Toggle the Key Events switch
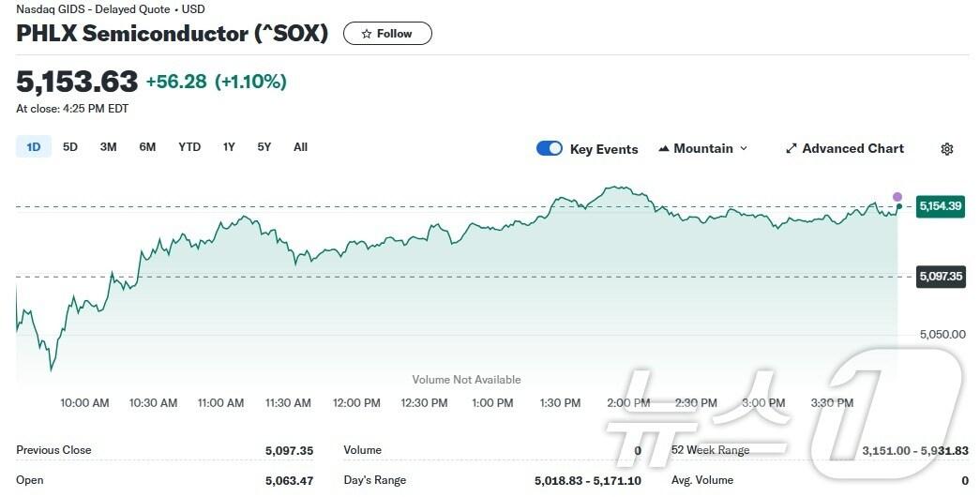This screenshot has width=980, height=497. pos(550,149)
